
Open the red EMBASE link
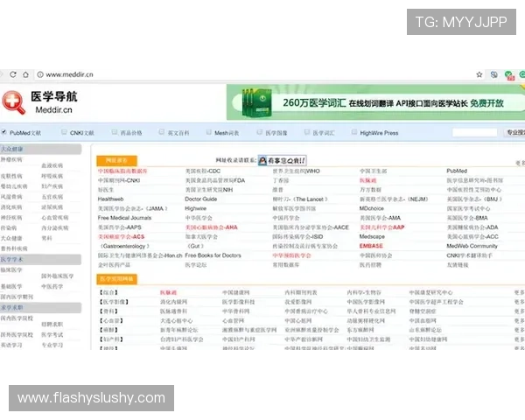(371, 246)
